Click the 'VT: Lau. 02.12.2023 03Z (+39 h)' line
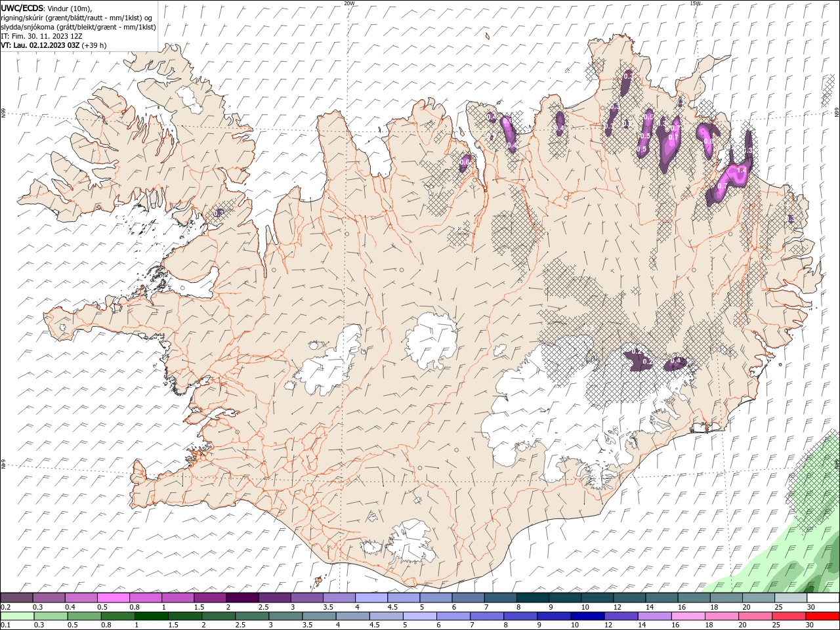 point(54,45)
